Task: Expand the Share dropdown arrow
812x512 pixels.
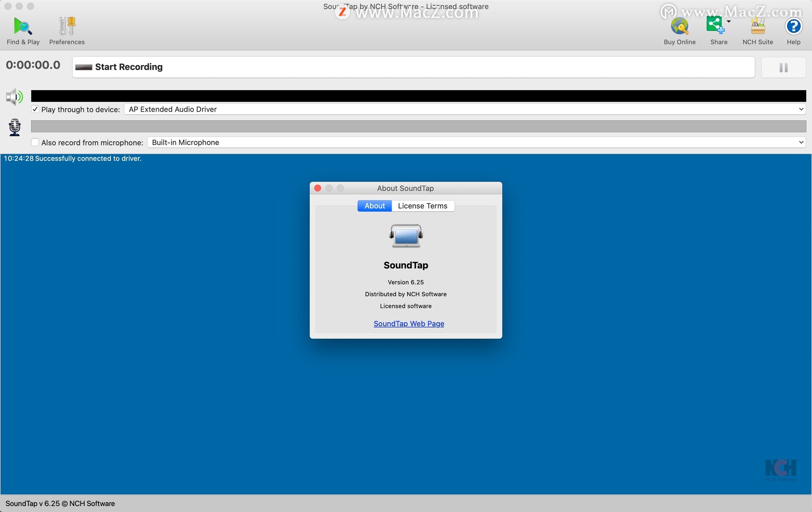Action: [729, 21]
